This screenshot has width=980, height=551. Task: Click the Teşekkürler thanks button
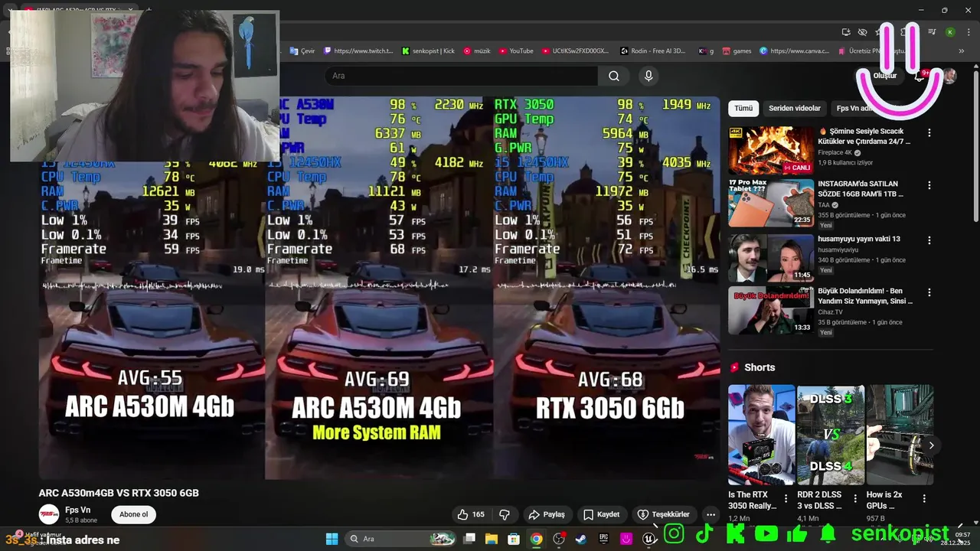click(x=664, y=514)
